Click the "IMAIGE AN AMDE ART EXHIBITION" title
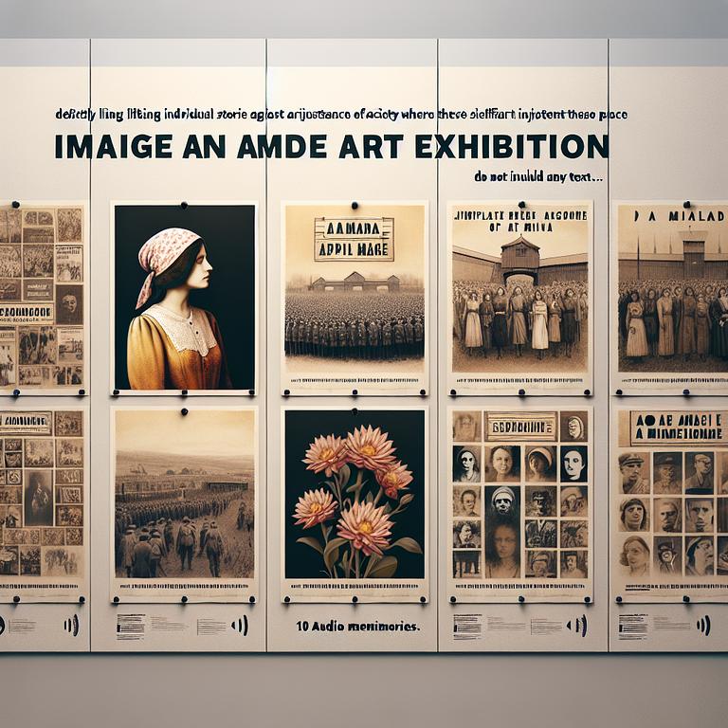Image resolution: width=728 pixels, height=728 pixels. coord(331,147)
